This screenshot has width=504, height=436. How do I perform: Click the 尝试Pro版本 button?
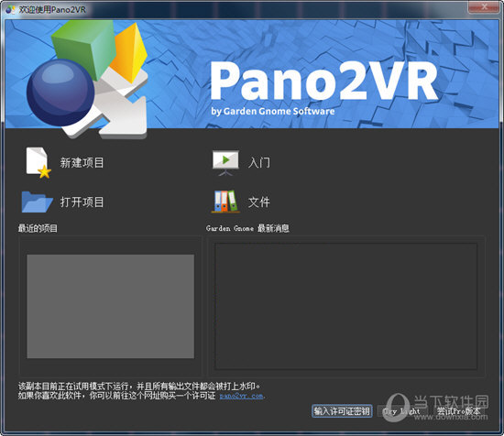(459, 411)
